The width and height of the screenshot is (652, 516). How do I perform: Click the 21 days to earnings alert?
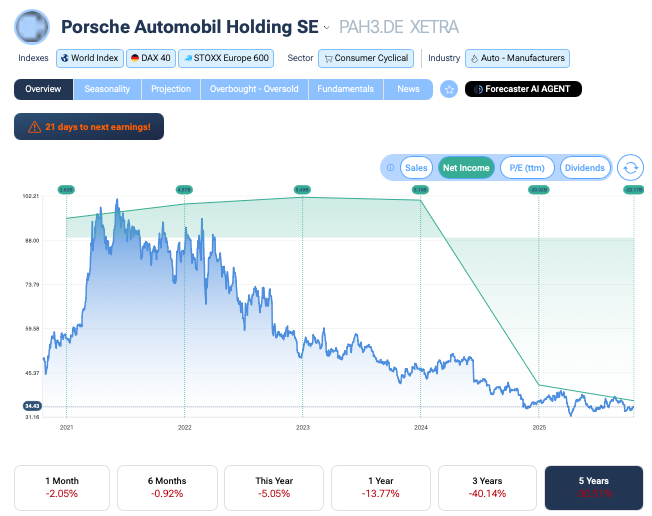click(x=89, y=127)
